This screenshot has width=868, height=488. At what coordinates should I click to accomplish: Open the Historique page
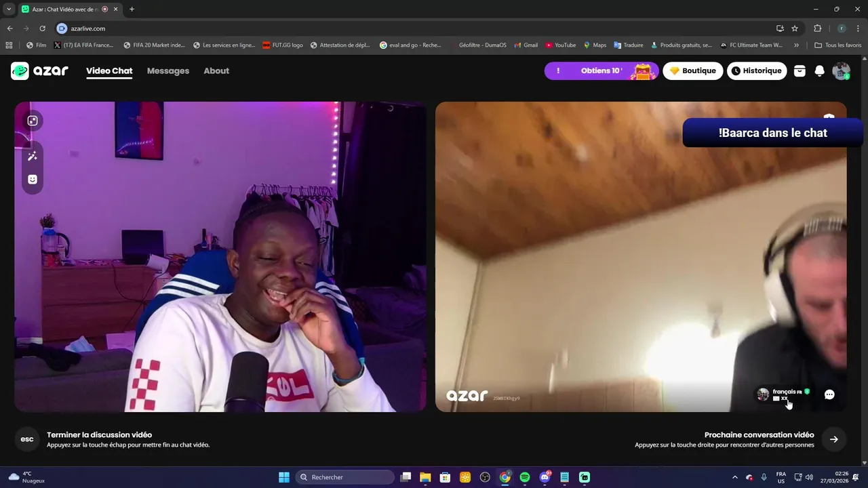757,70
